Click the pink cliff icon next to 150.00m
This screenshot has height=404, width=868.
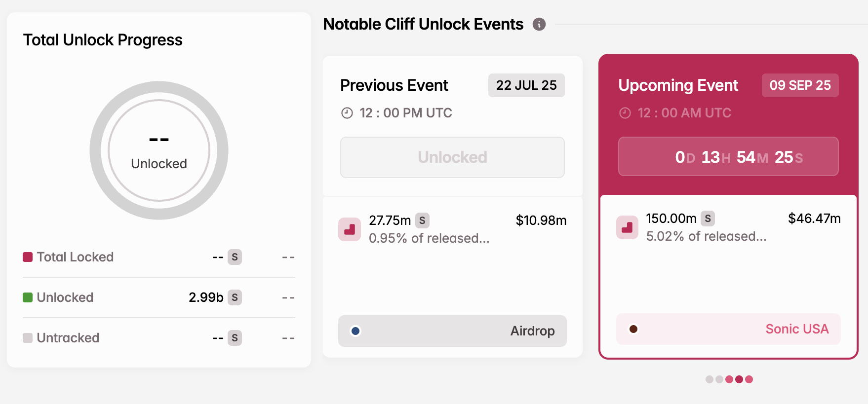[x=628, y=227]
